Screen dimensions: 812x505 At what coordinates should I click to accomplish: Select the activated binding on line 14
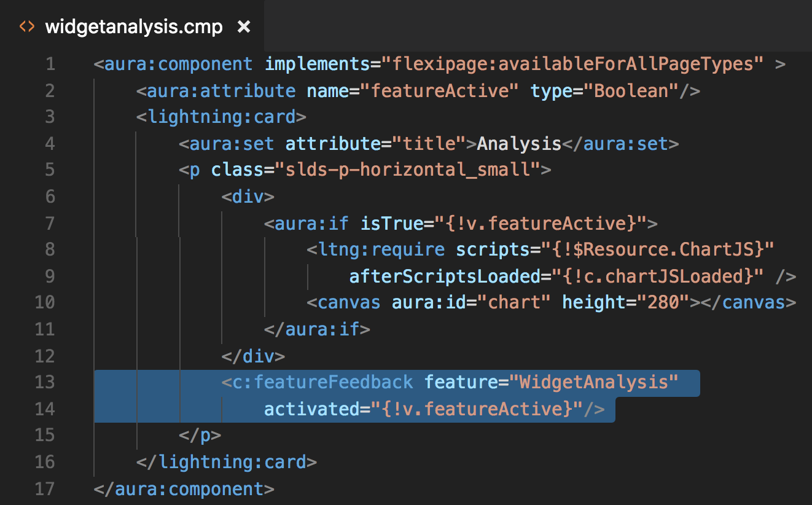pos(424,408)
